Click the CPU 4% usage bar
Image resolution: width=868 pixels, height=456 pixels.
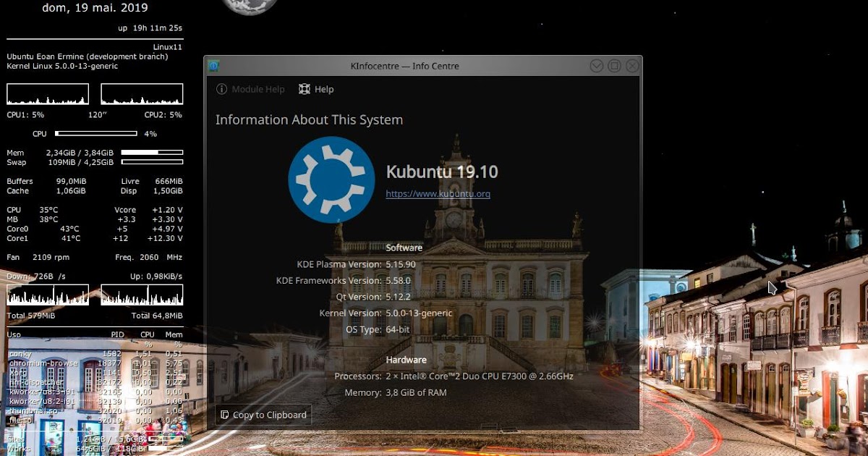(96, 134)
